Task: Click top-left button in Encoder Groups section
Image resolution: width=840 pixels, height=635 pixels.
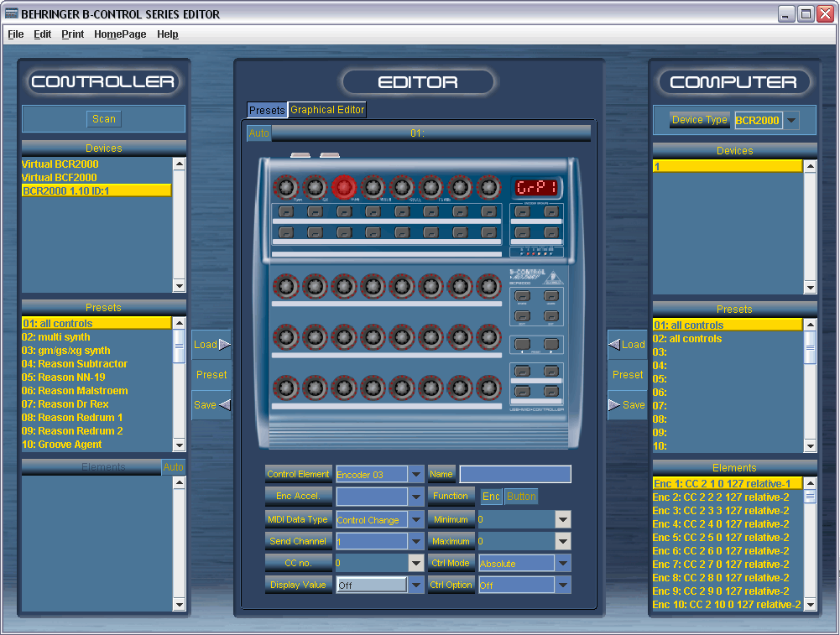Action: click(522, 211)
